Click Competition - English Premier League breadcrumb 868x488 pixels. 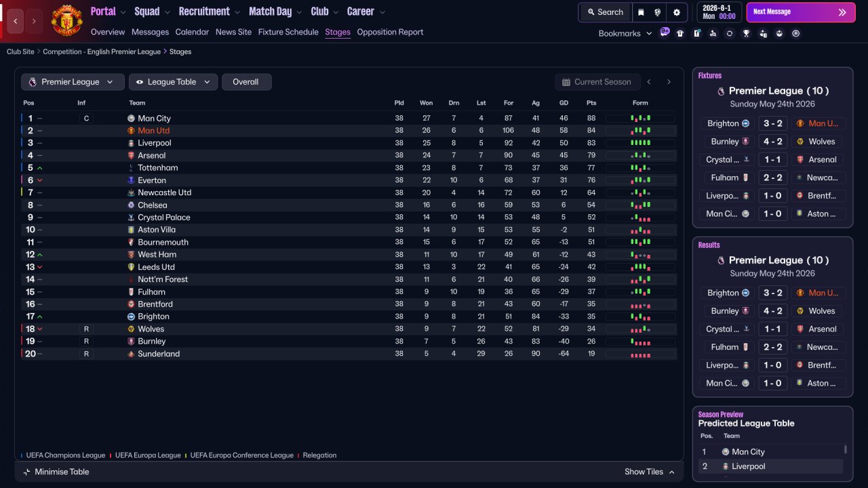coord(102,52)
